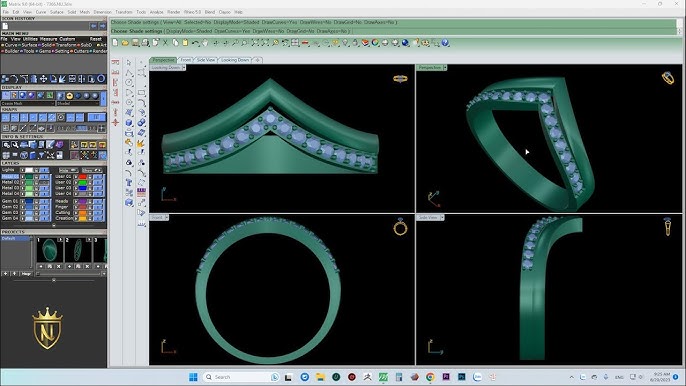The width and height of the screenshot is (686, 386).
Task: Click the Undo arrow icon in toolbar
Action: [x=196, y=42]
